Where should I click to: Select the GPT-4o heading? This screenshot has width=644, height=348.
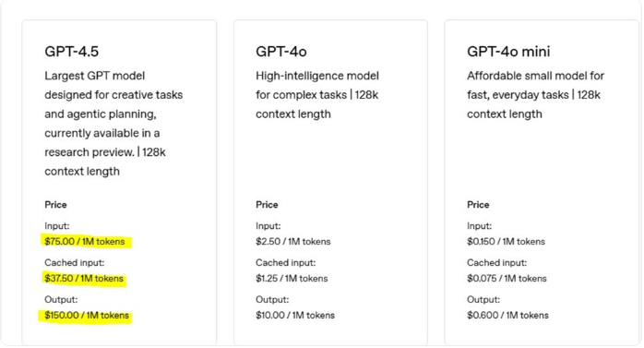(x=280, y=52)
